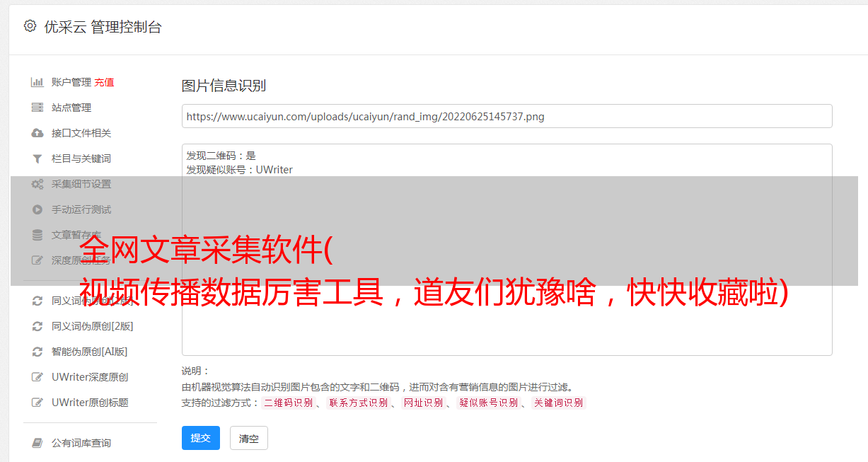Image resolution: width=868 pixels, height=462 pixels.
Task: Click the 图片信息识别 heading
Action: pos(224,86)
